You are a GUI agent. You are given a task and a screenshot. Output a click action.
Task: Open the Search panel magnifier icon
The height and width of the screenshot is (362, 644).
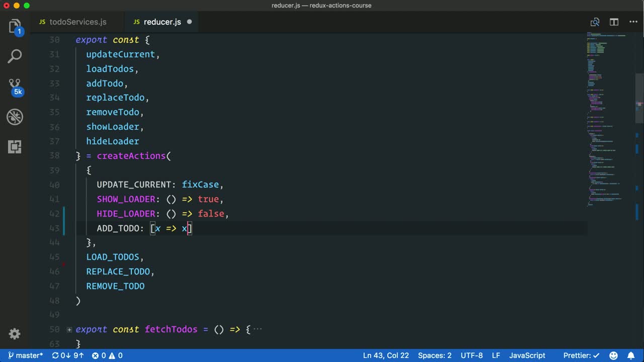click(x=15, y=56)
